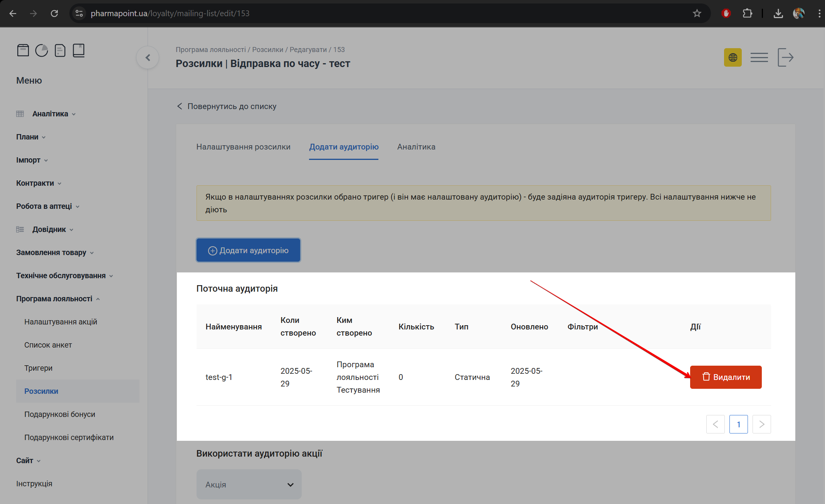Click the Додати аудиторію button
The height and width of the screenshot is (504, 825).
pyautogui.click(x=248, y=250)
